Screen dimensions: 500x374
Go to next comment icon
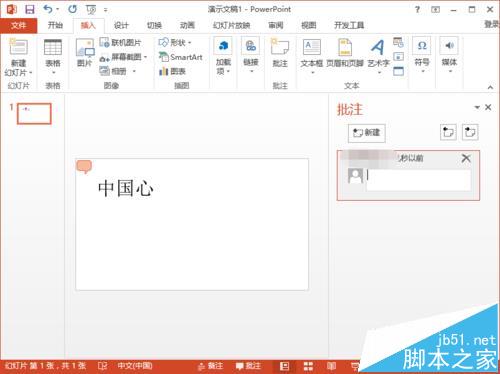point(470,132)
